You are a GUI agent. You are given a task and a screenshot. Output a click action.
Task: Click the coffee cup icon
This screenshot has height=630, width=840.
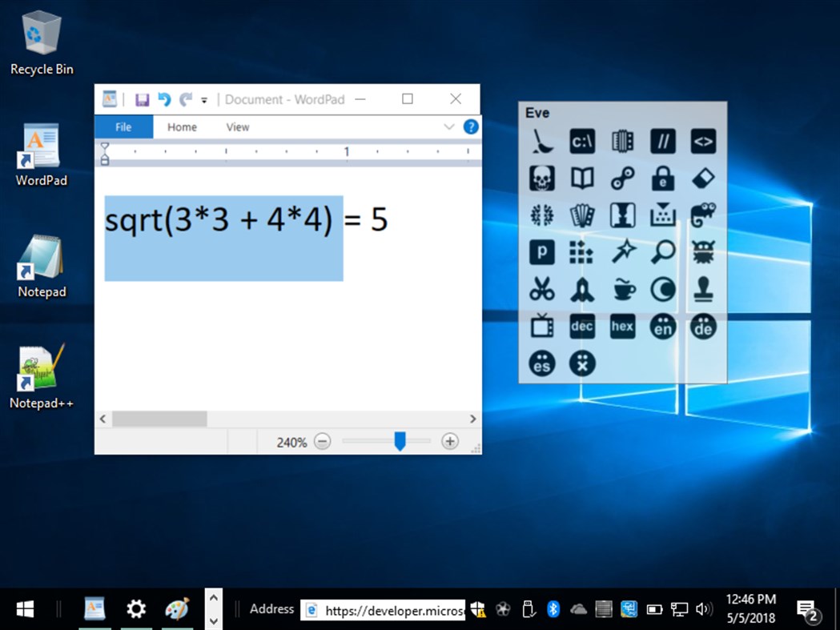coord(622,289)
